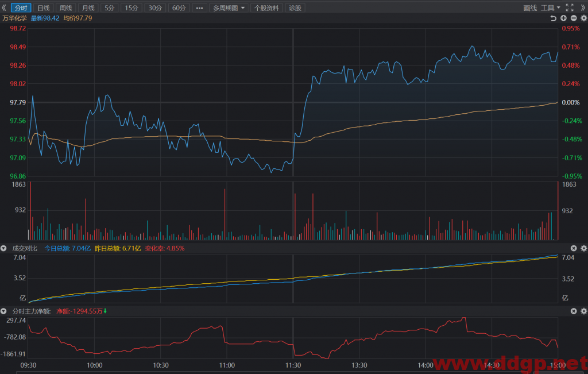Open settings gear for 成交对比 panel
588x374 pixels.
pyautogui.click(x=583, y=248)
